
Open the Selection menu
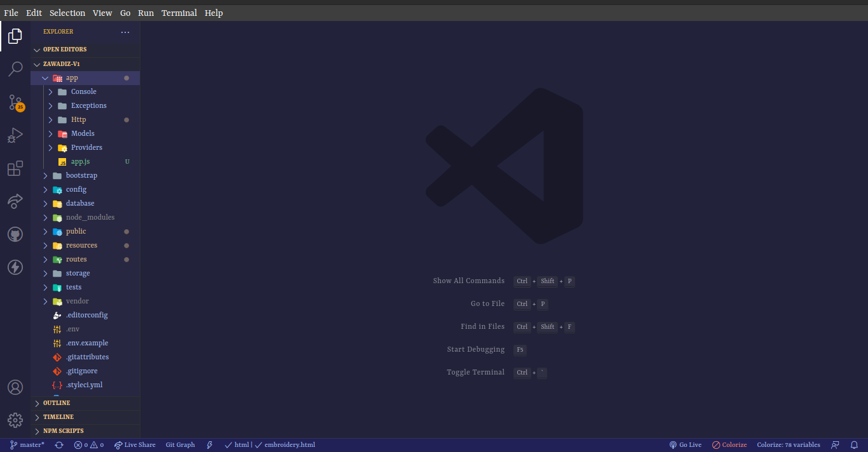click(67, 13)
